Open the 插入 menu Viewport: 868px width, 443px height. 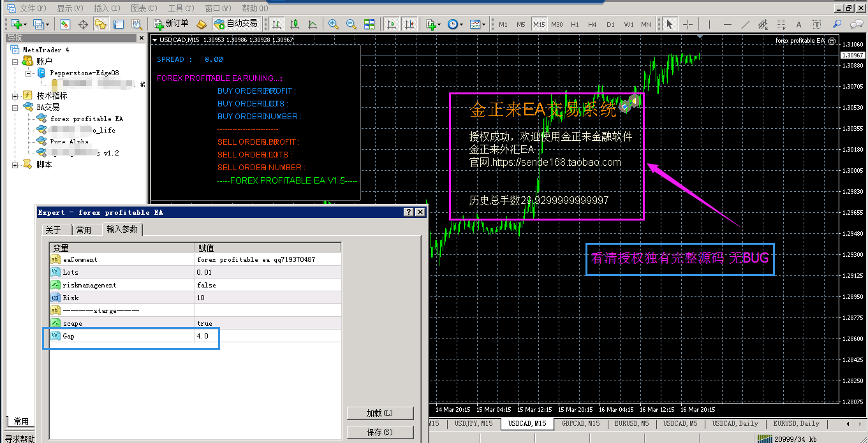[x=107, y=8]
